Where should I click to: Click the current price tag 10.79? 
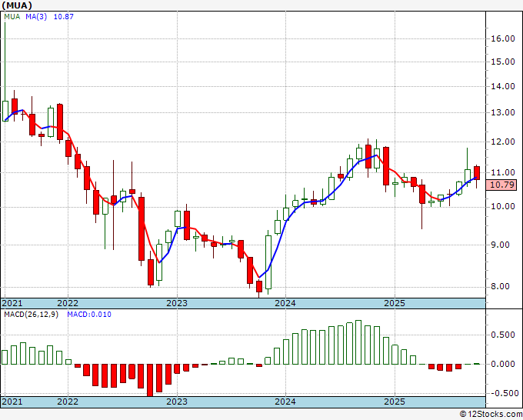[502, 185]
